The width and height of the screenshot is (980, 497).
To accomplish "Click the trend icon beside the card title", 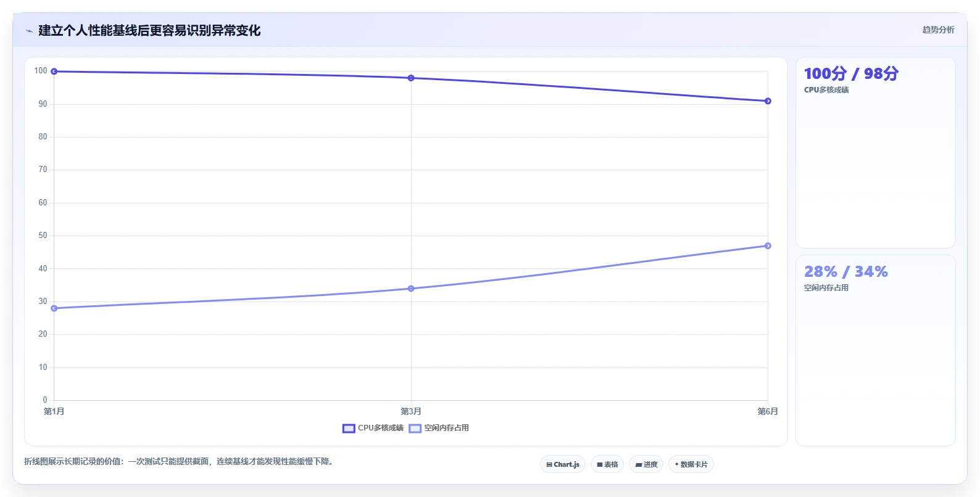I will pyautogui.click(x=29, y=31).
